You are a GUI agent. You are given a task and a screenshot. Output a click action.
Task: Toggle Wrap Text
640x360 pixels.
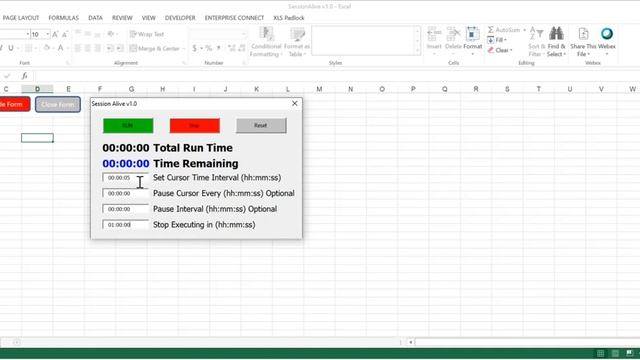[147, 34]
